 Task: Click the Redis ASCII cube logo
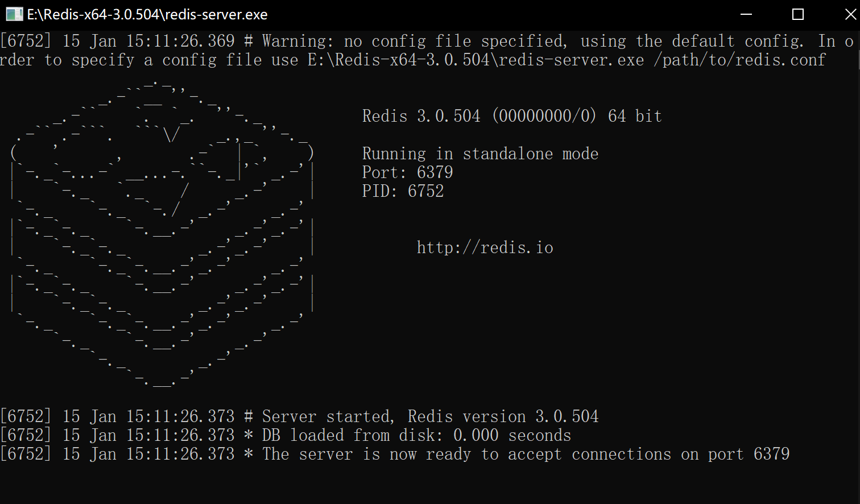[x=162, y=233]
